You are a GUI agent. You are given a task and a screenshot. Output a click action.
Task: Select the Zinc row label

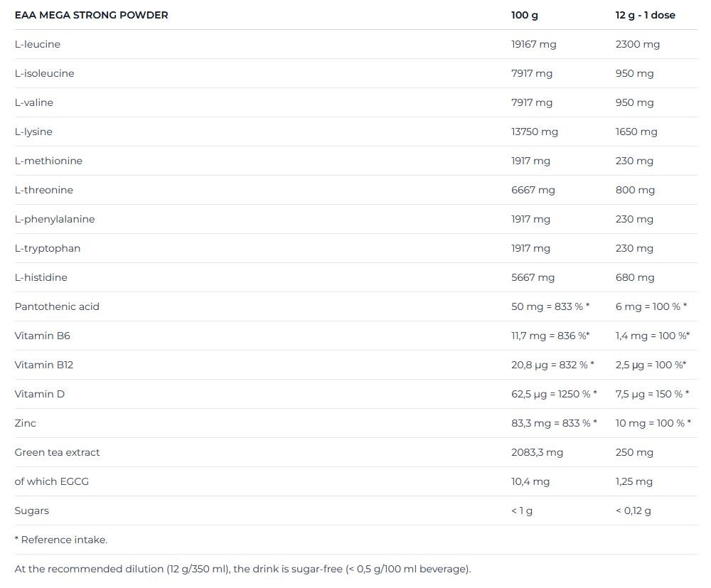26,423
